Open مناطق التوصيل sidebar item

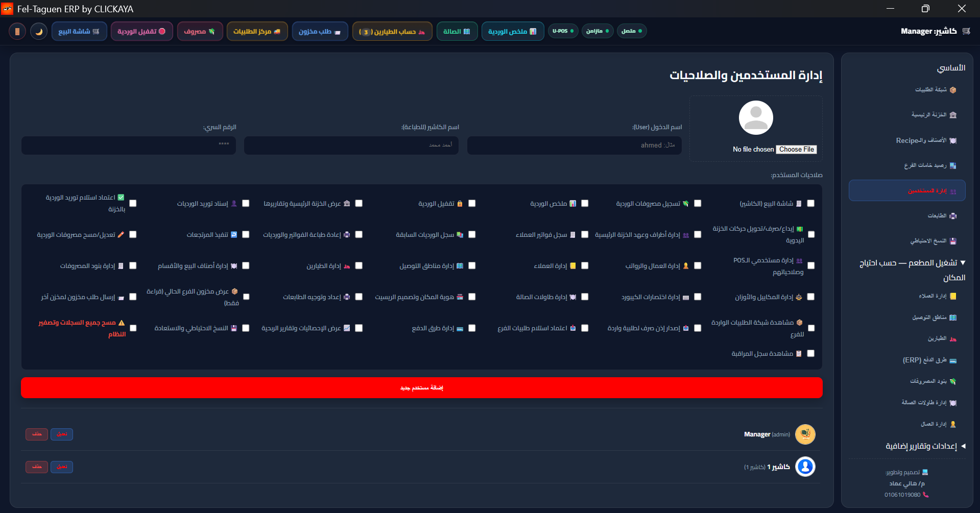coord(907,317)
